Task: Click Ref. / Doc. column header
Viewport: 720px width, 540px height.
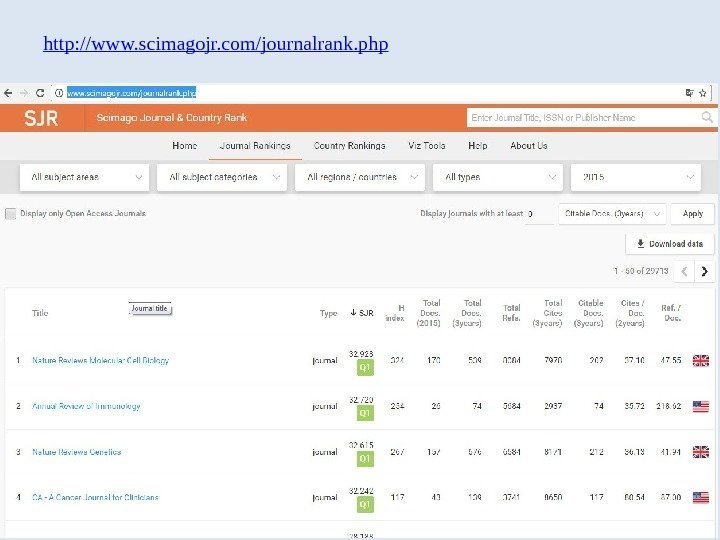Action: pos(671,313)
